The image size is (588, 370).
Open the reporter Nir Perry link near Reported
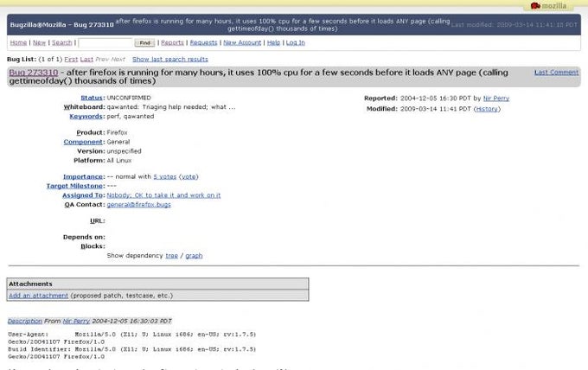coord(496,99)
